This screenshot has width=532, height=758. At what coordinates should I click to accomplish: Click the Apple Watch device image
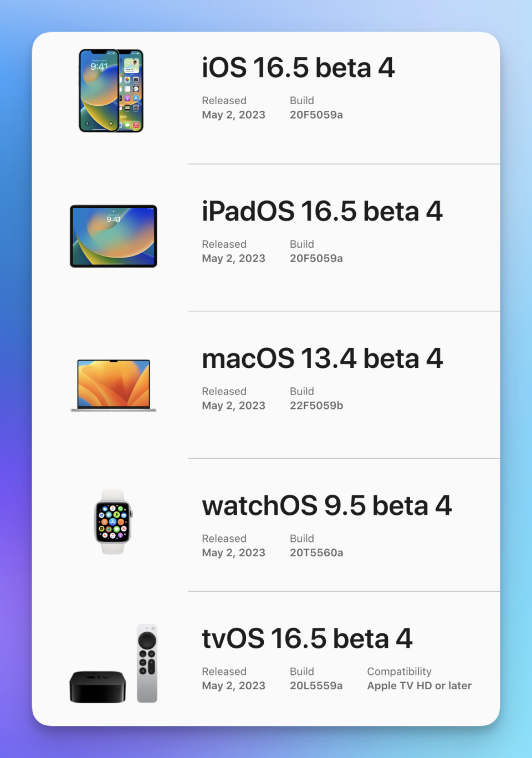(x=113, y=522)
